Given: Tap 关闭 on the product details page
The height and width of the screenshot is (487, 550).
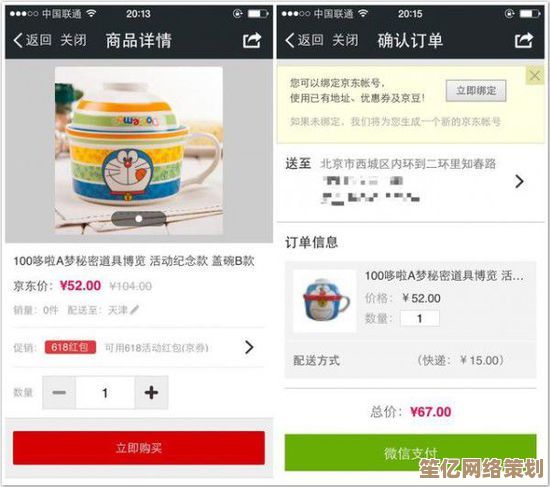Looking at the screenshot, I should tap(73, 40).
